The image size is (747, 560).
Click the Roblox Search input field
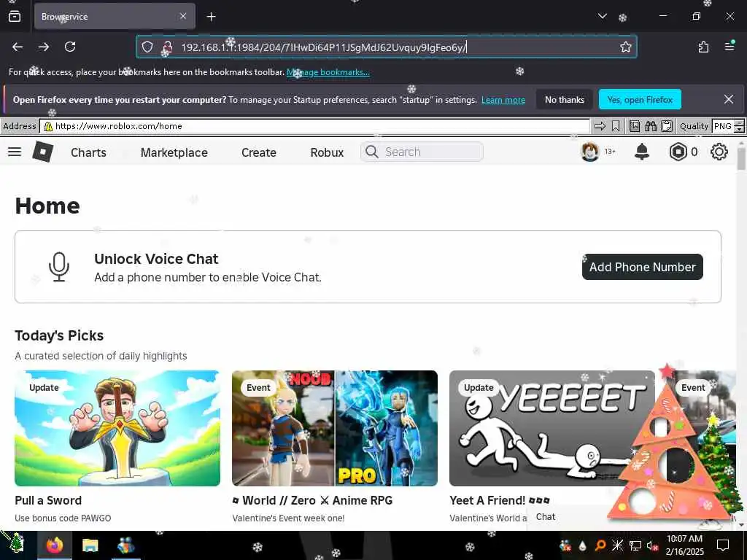[422, 152]
